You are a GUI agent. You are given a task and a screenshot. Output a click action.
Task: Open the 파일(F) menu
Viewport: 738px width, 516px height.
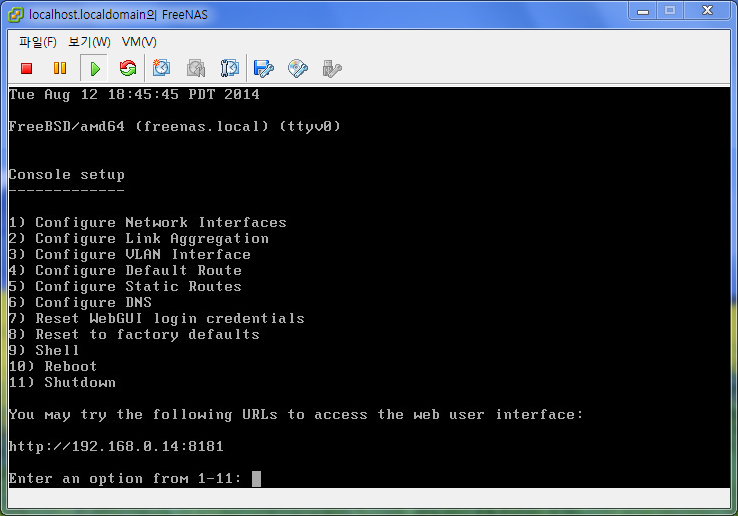pyautogui.click(x=38, y=42)
